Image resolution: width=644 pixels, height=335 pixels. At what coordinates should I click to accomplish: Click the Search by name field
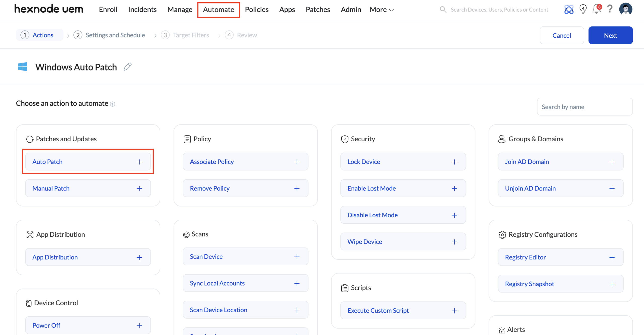pyautogui.click(x=584, y=107)
